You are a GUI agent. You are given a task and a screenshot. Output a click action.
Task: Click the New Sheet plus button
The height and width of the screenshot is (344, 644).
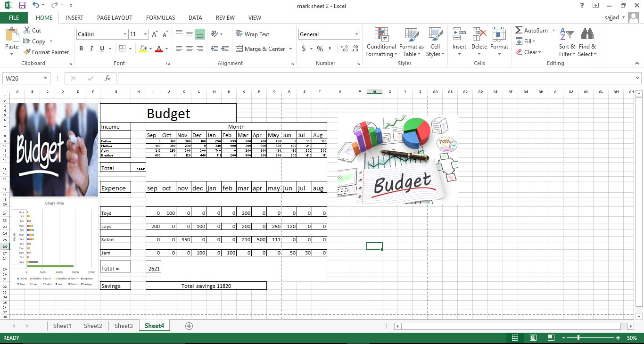[189, 326]
